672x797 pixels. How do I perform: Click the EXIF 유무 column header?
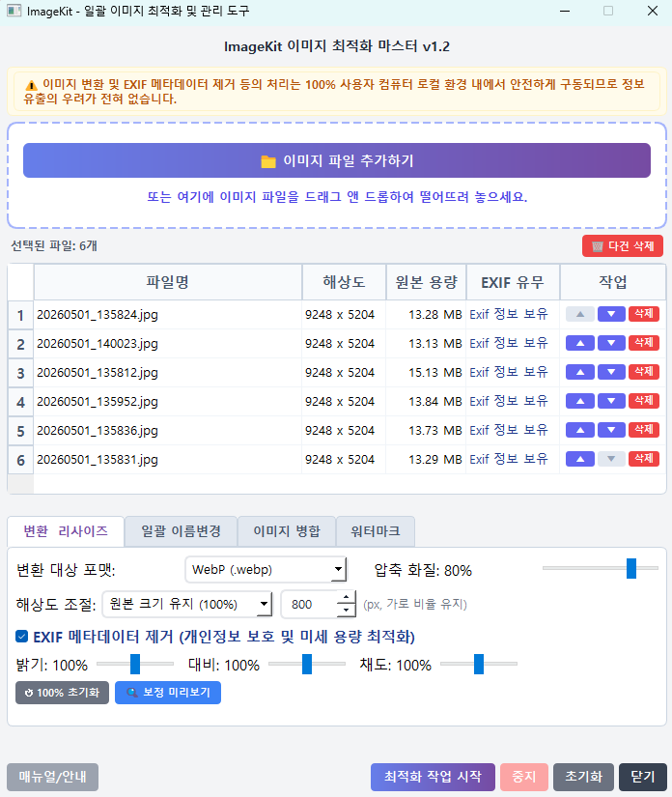(x=513, y=282)
